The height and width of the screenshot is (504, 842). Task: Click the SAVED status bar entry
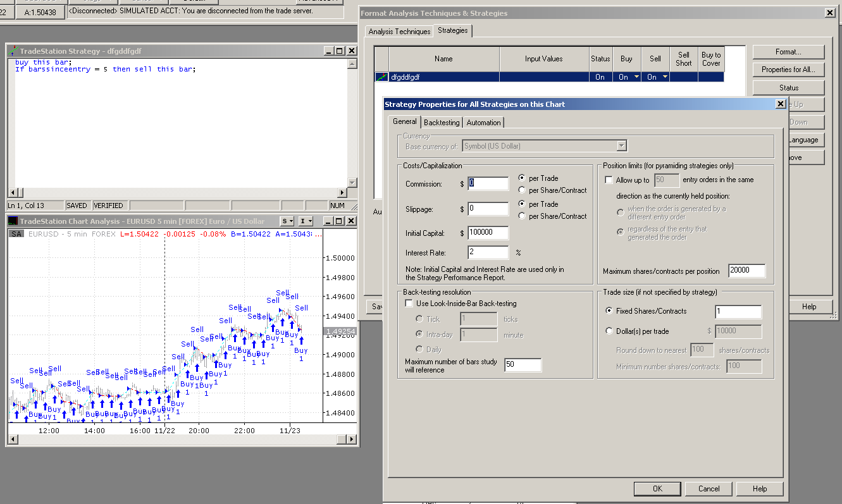(x=77, y=206)
